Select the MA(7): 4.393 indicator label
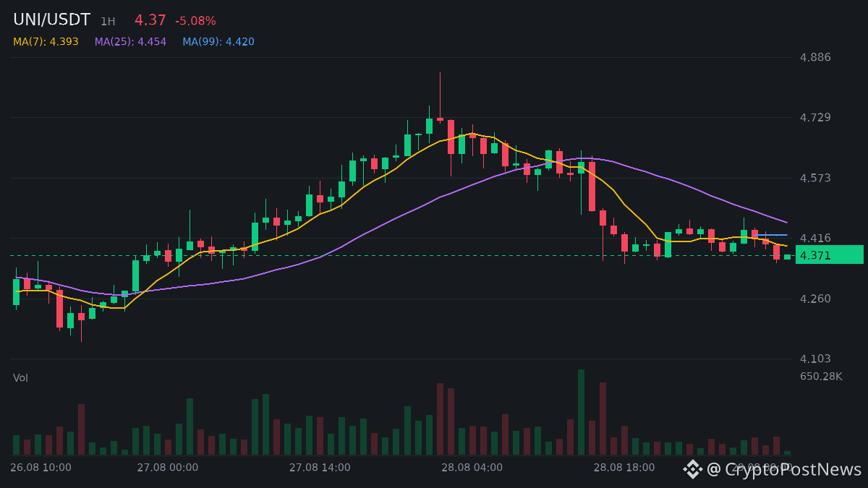 click(46, 42)
